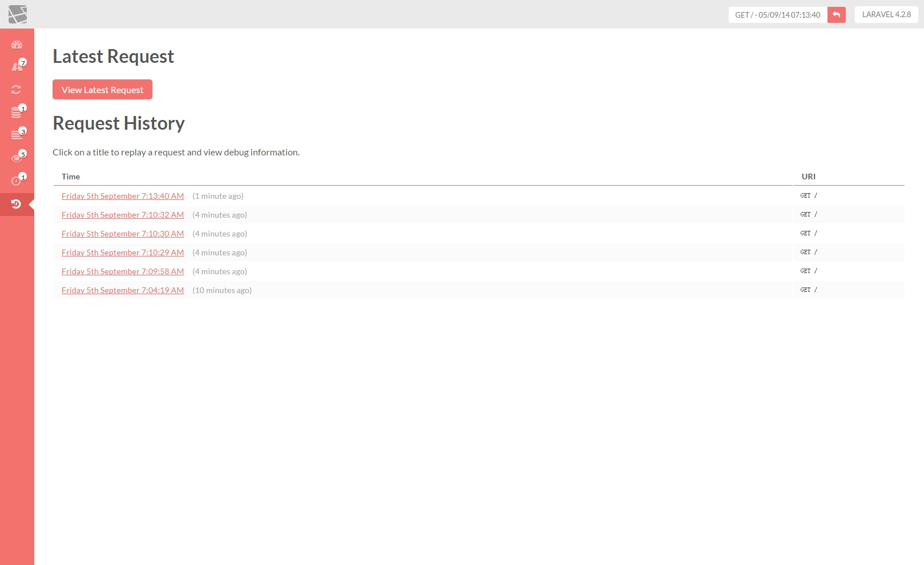The width and height of the screenshot is (924, 565).
Task: Open the refresh arrows icon in sidebar
Action: point(16,90)
